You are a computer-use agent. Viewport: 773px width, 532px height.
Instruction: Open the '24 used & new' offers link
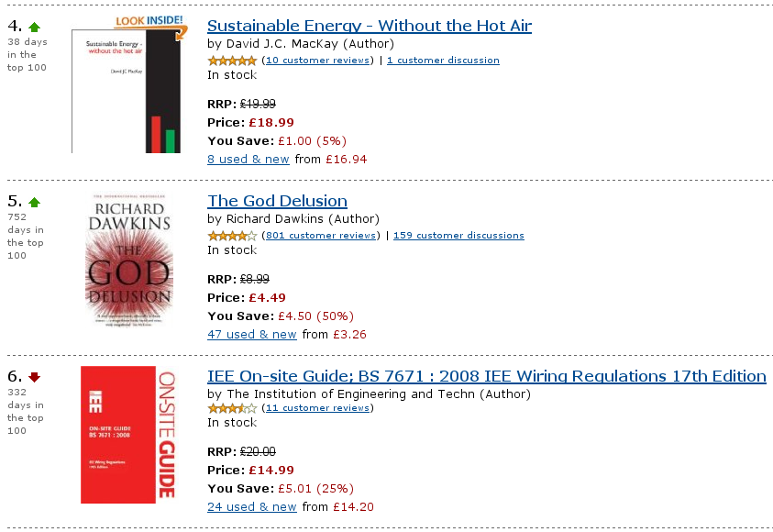pos(252,507)
